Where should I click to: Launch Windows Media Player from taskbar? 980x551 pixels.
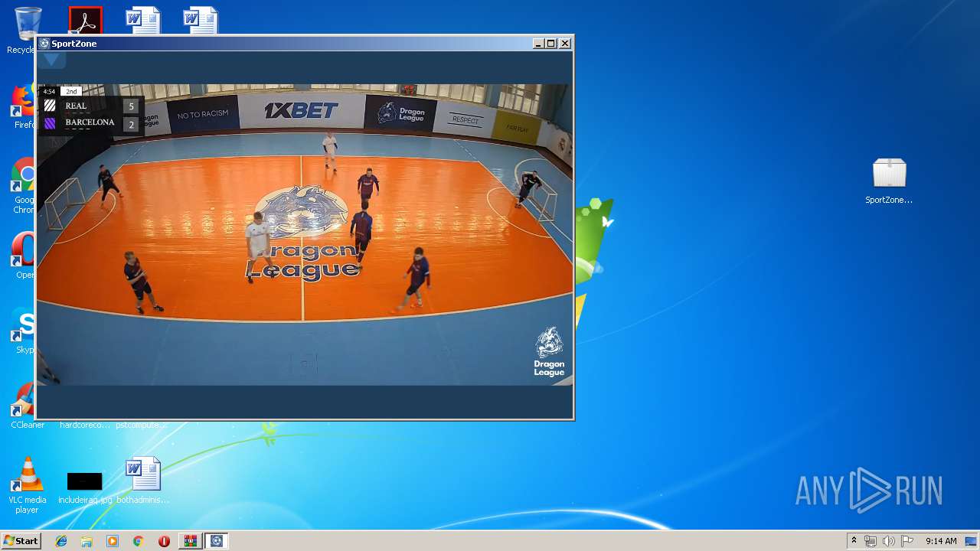click(113, 541)
